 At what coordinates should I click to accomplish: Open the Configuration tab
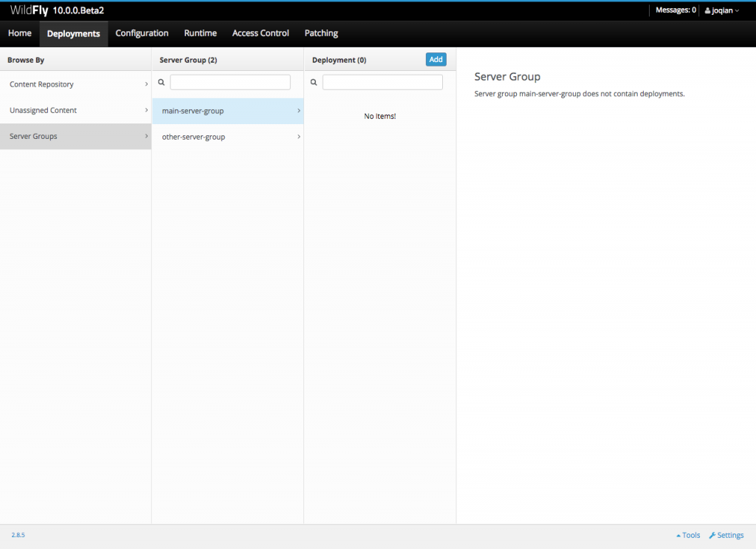click(x=142, y=33)
